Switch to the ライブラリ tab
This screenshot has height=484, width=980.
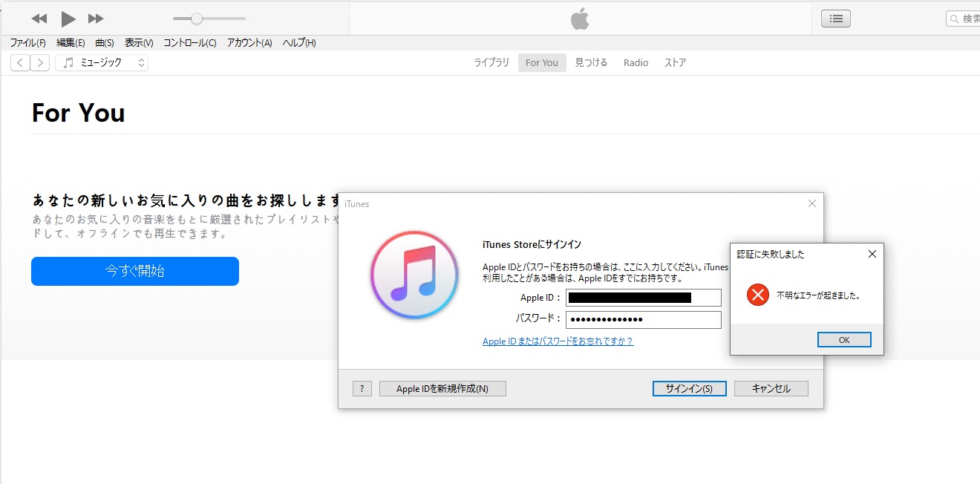(x=491, y=63)
